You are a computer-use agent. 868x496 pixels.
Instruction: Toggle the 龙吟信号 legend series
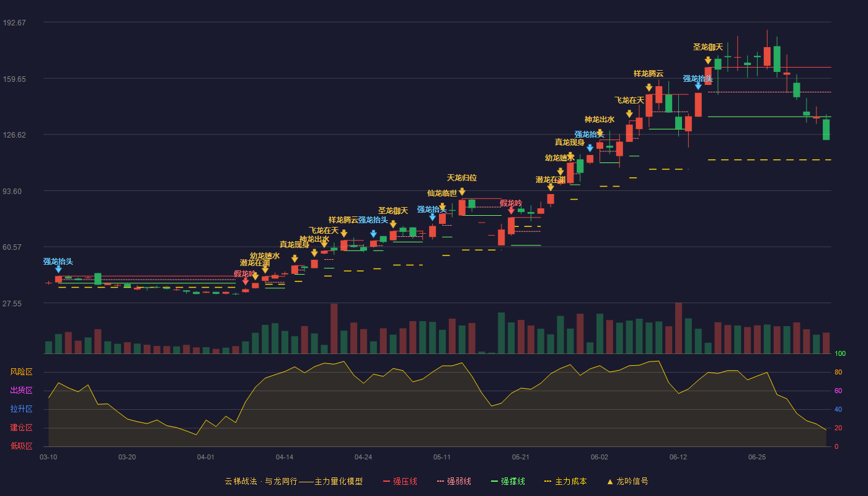[627, 481]
